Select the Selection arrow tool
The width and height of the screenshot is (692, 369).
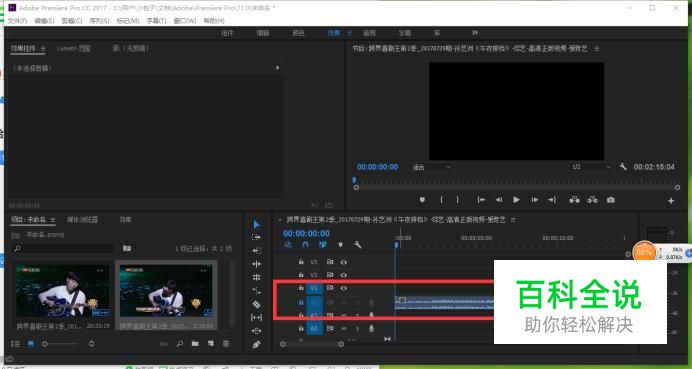(256, 225)
